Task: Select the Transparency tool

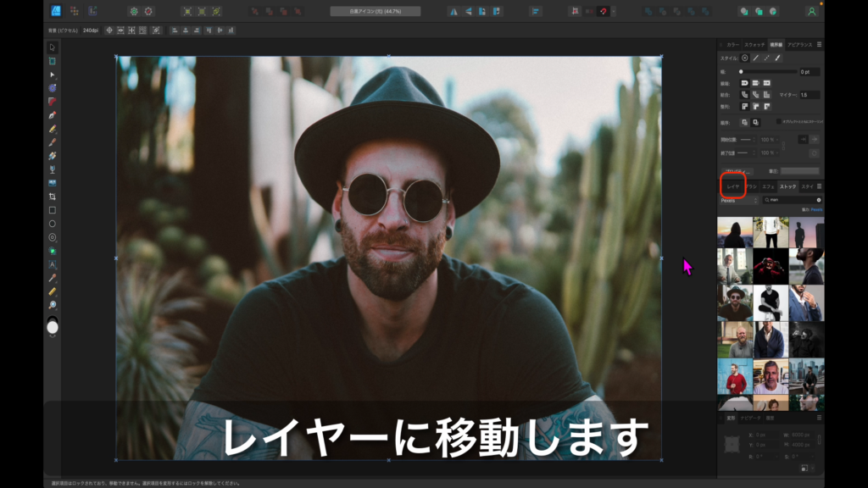Action: point(52,169)
